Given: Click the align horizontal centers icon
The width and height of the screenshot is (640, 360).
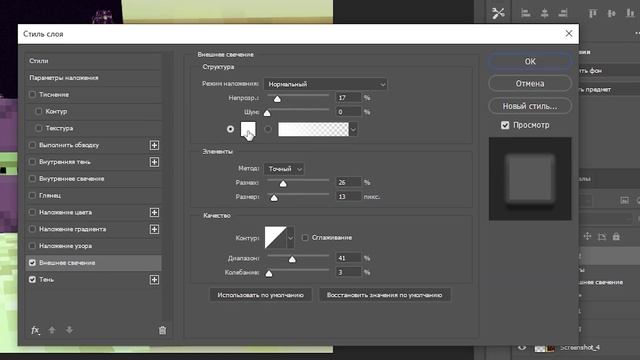Looking at the screenshot, I should [544, 13].
